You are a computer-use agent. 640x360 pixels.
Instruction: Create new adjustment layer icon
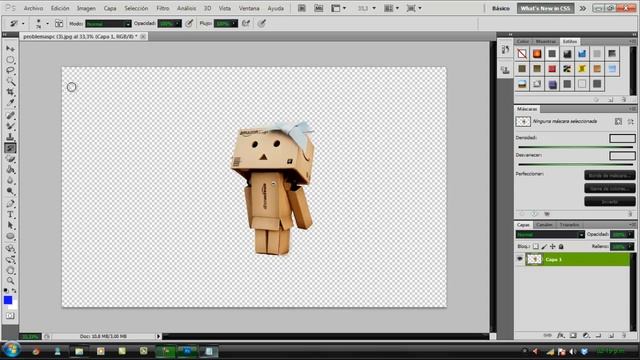coord(586,336)
